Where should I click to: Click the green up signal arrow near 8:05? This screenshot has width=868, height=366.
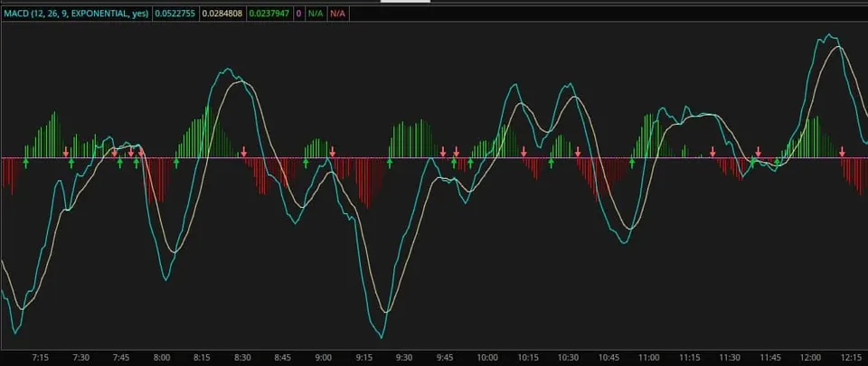point(176,163)
